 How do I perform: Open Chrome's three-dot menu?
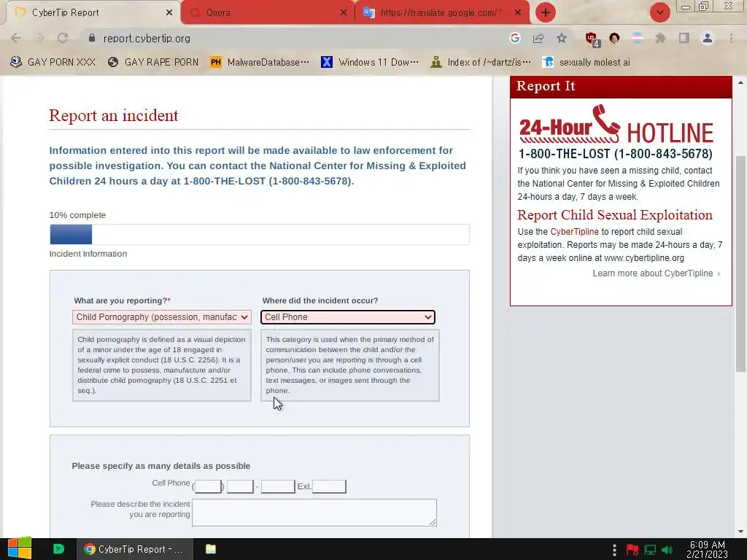point(731,38)
